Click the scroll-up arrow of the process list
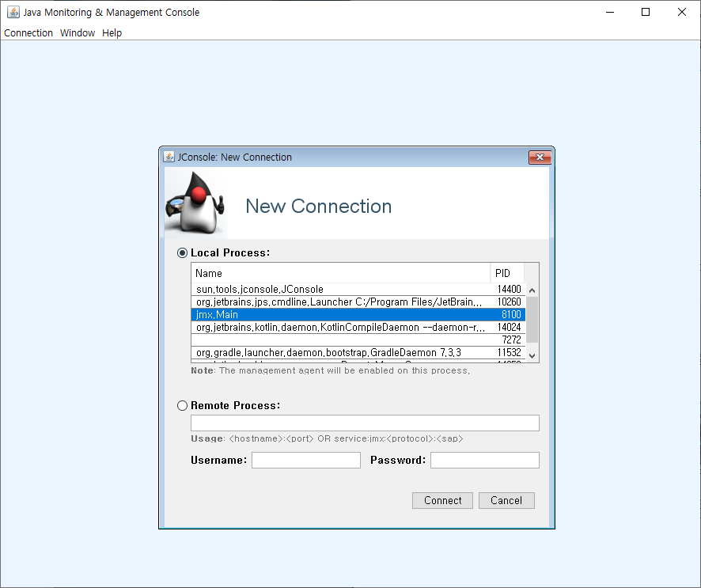The width and height of the screenshot is (701, 588). 532,290
